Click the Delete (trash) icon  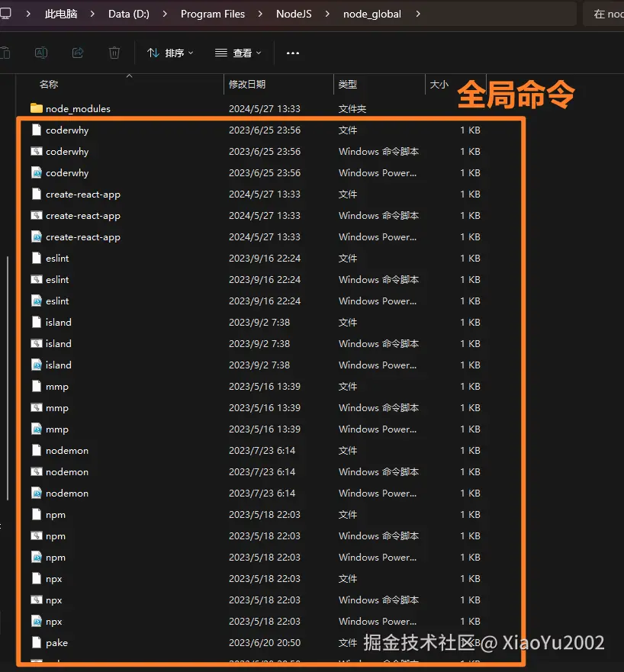tap(114, 53)
